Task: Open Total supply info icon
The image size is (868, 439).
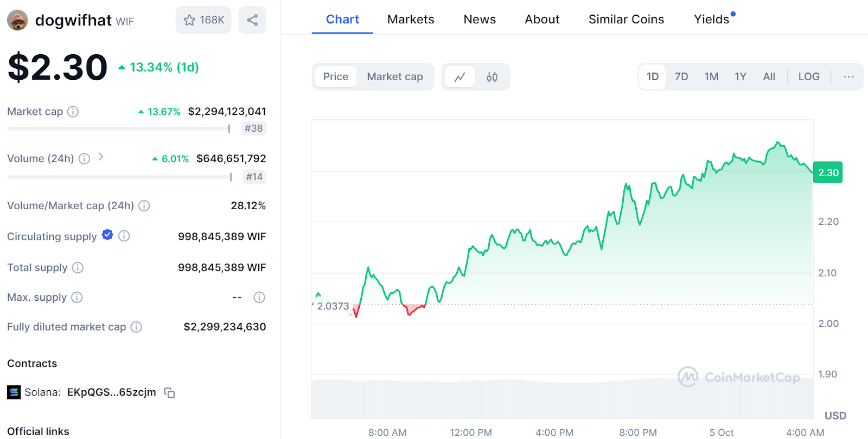Action: (x=78, y=268)
